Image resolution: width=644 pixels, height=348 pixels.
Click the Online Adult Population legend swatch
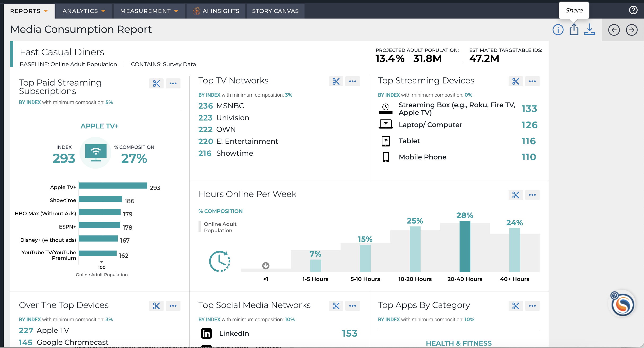(x=200, y=227)
